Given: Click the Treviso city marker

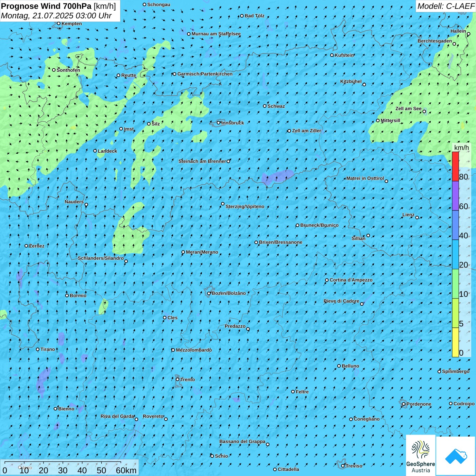Looking at the screenshot, I should pos(343,466).
